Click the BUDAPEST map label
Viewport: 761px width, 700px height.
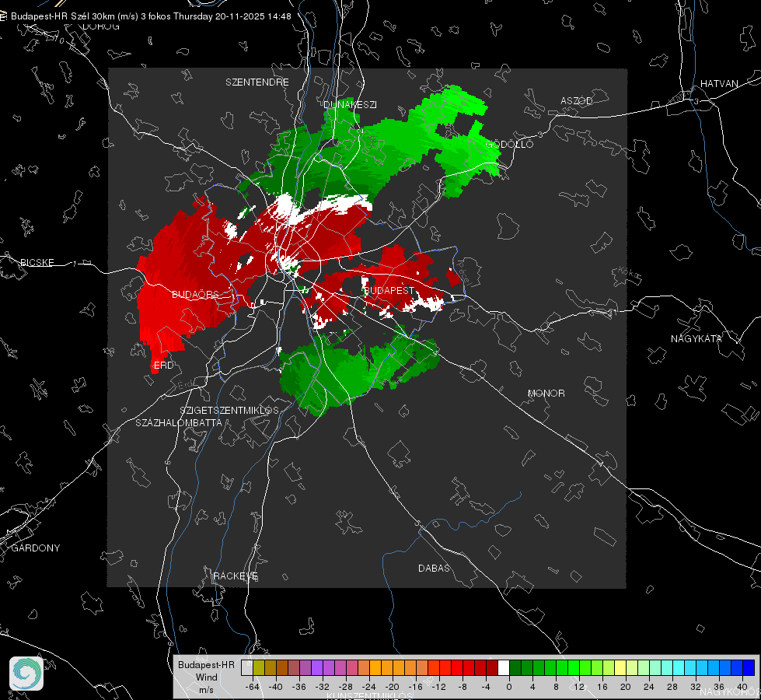pyautogui.click(x=389, y=290)
